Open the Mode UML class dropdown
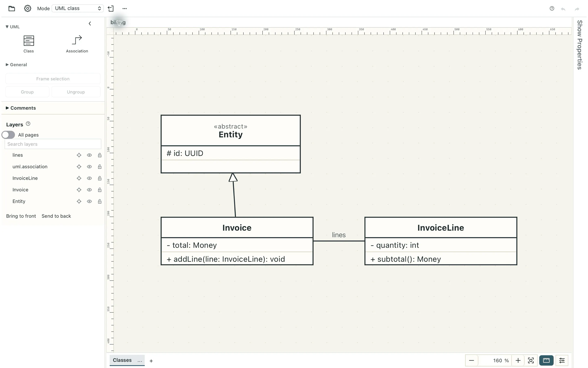588x368 pixels. click(78, 9)
